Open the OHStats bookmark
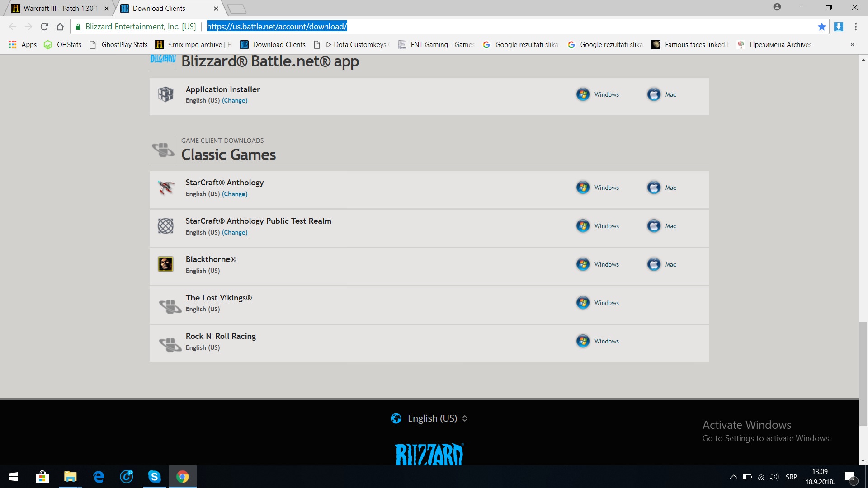 62,44
